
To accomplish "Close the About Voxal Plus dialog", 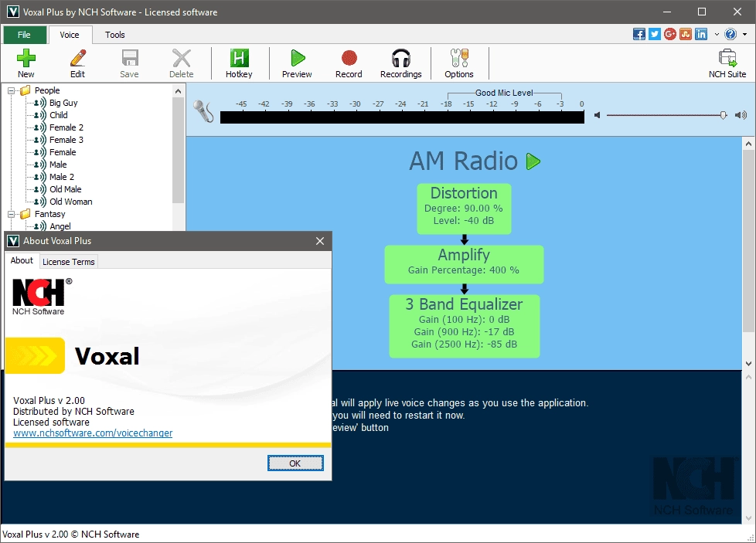I will click(x=320, y=241).
